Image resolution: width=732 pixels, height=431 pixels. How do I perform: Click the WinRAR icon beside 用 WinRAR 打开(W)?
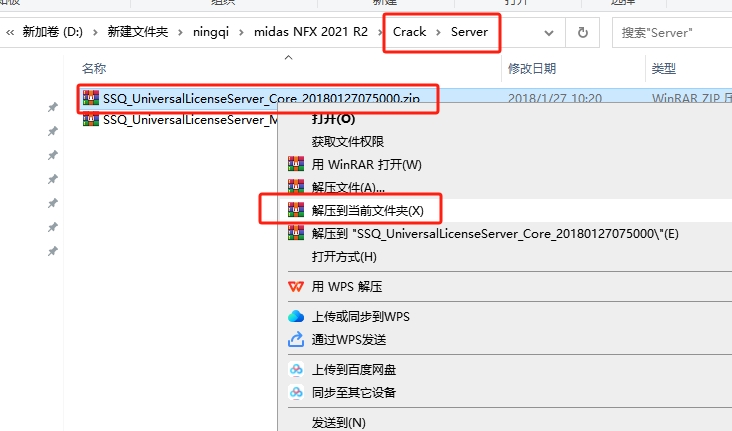point(296,164)
